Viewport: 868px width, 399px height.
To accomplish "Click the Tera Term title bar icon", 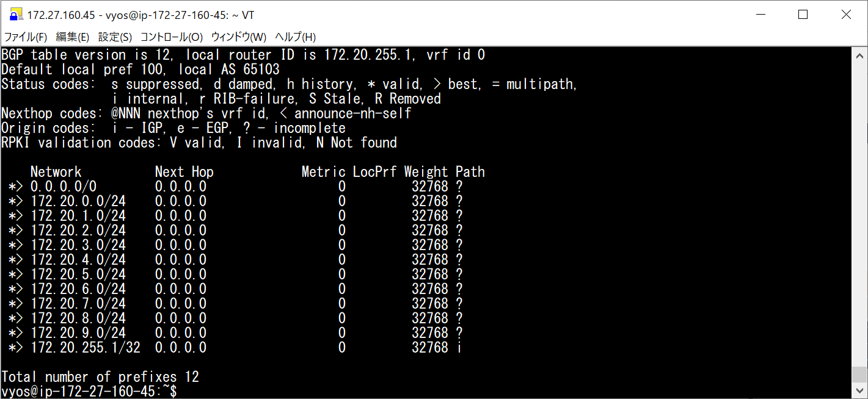I will pos(16,15).
